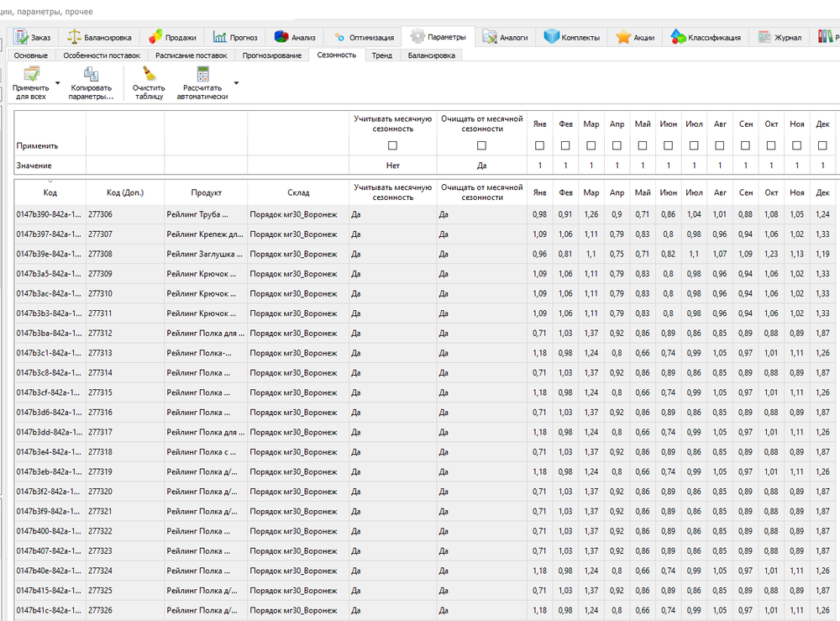Open Прогноз chart icon tab
840x621 pixels.
pos(219,37)
